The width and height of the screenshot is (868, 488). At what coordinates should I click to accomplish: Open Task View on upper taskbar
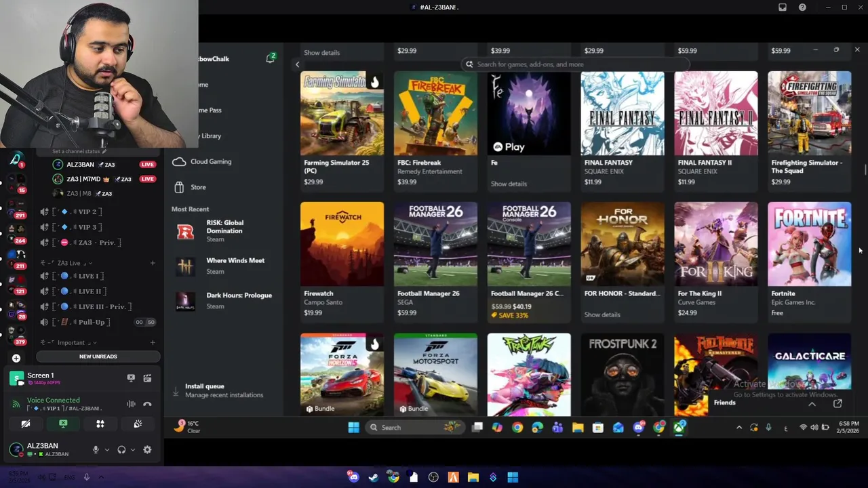(477, 427)
